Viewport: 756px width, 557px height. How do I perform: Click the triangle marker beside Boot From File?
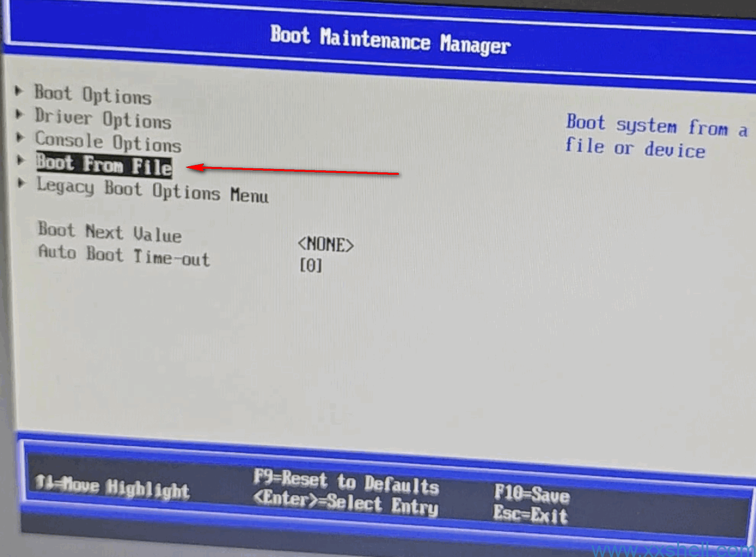point(21,160)
